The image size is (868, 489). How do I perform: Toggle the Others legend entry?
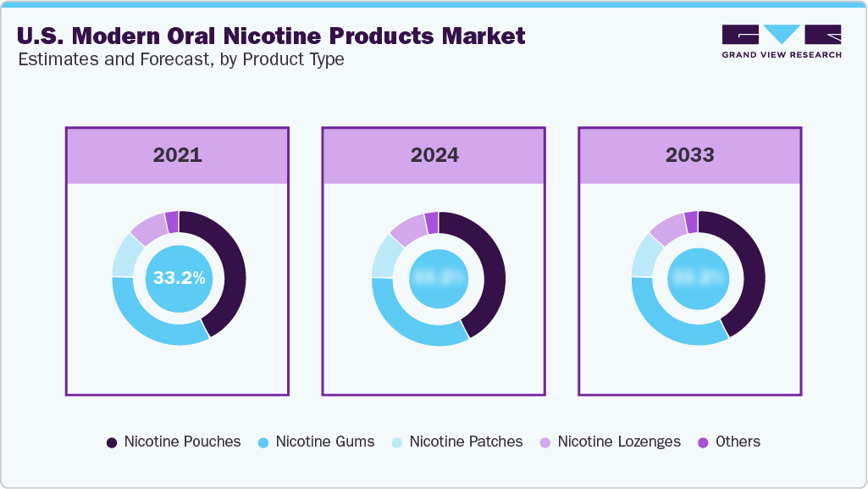[732, 442]
